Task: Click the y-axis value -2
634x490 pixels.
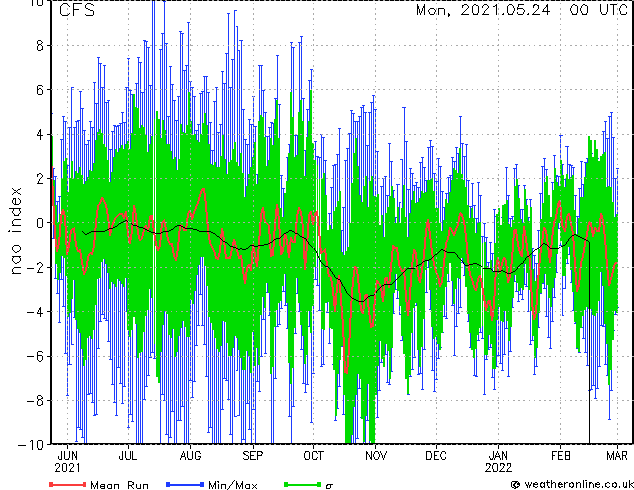Action: pyautogui.click(x=35, y=267)
